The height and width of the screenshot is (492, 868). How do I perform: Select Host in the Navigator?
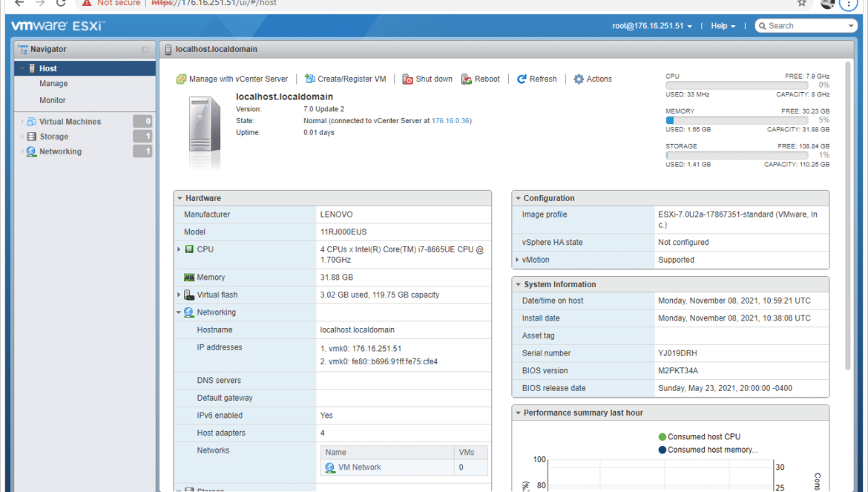(85, 68)
